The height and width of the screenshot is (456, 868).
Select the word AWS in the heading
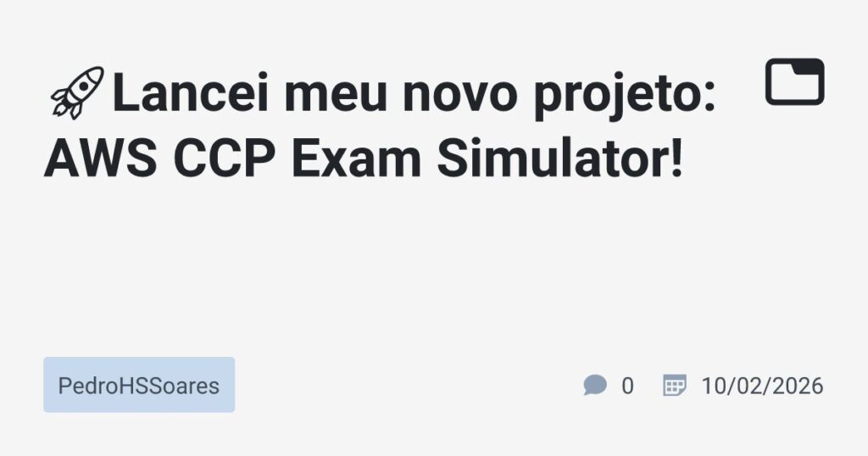click(100, 159)
